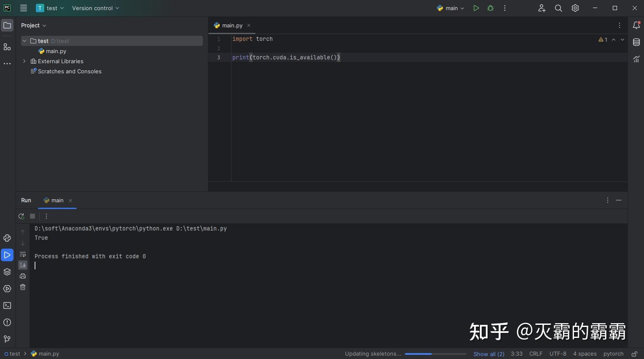Open Terminal tool window

tap(7, 305)
